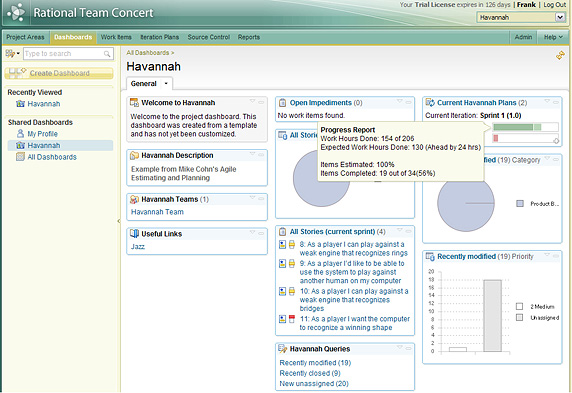Open the Recently modified Category widget menu arrow

click(x=547, y=158)
